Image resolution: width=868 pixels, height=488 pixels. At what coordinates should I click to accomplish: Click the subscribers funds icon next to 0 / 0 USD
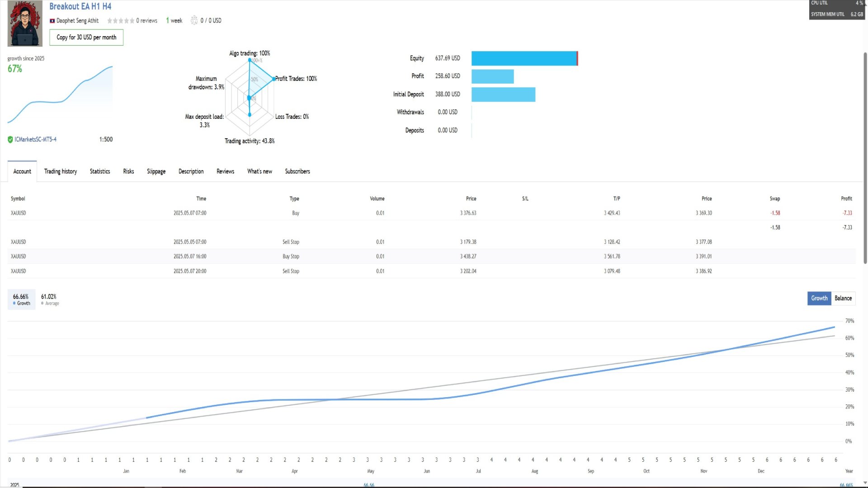pyautogui.click(x=194, y=20)
